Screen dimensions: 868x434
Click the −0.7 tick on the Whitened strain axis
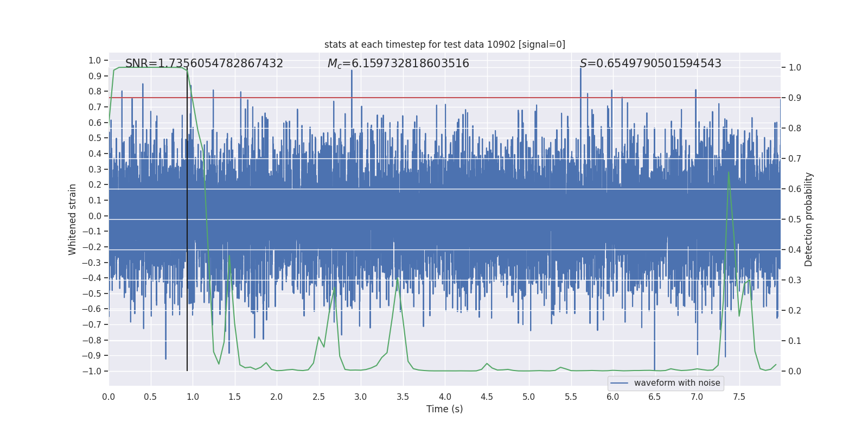(x=92, y=324)
